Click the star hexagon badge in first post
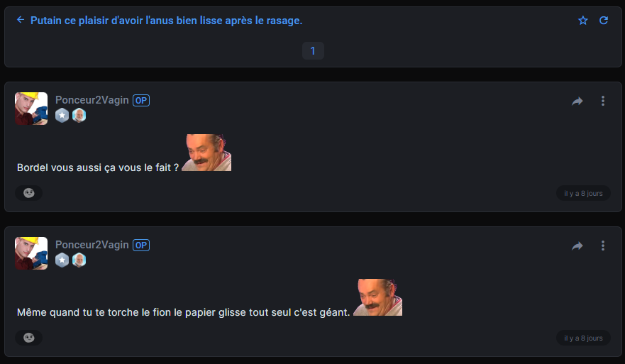Screen dimensions: 625x364 tap(62, 115)
